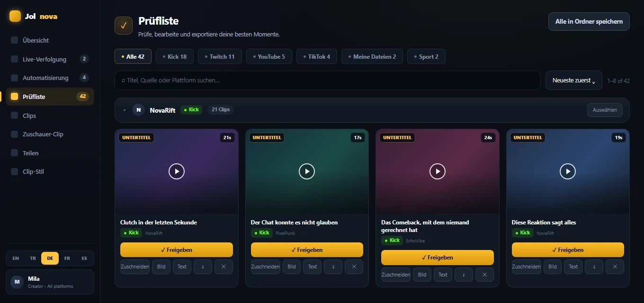Click Bild on the Diese Reaktion clip
The width and height of the screenshot is (644, 303).
pos(553,267)
